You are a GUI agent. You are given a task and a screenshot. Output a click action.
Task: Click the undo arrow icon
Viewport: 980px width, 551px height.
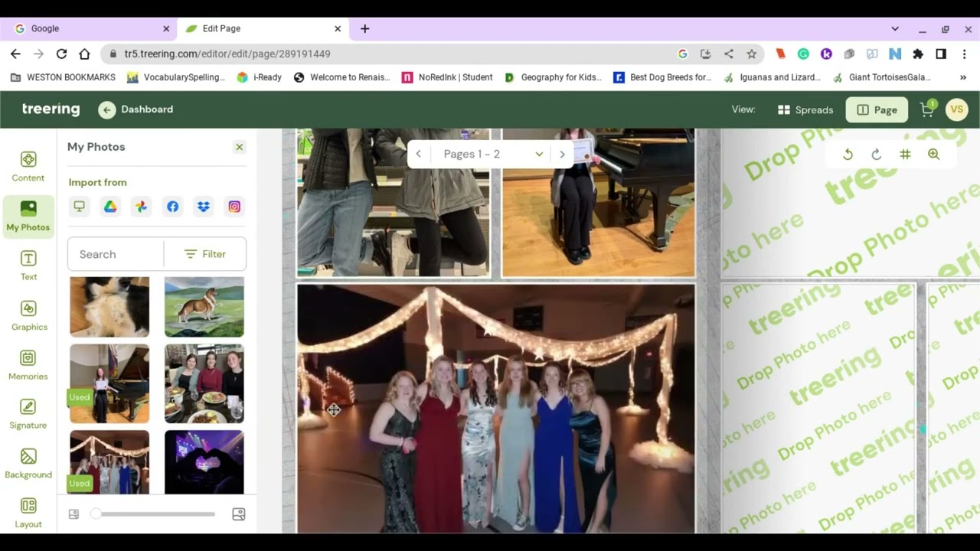tap(848, 155)
